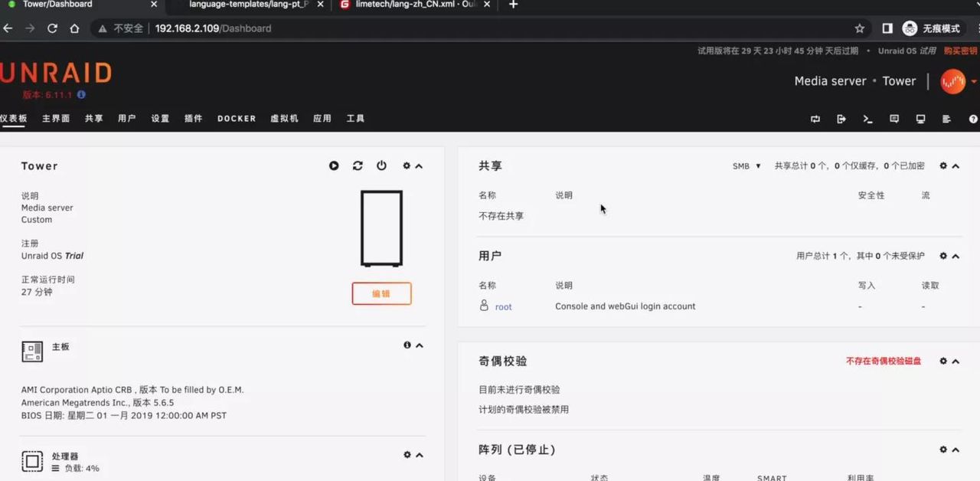The image size is (980, 481).
Task: Collapse the 奇偶校验 panel with its chevron
Action: (956, 361)
